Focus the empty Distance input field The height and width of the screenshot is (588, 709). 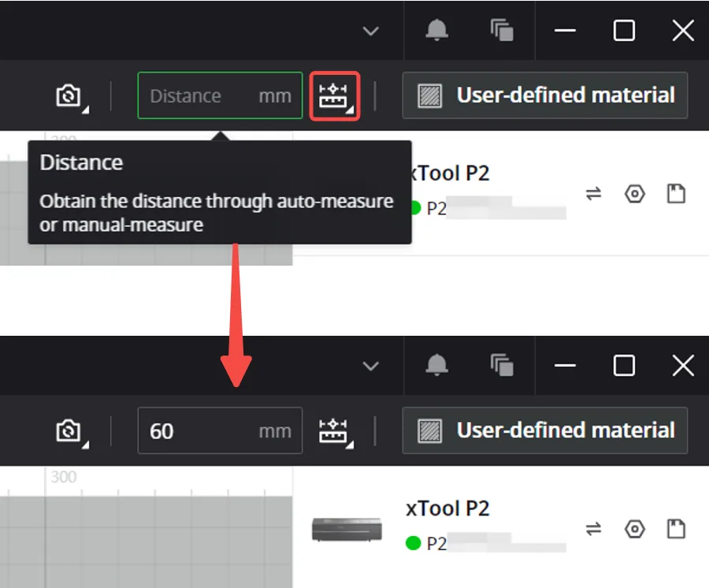coord(221,96)
